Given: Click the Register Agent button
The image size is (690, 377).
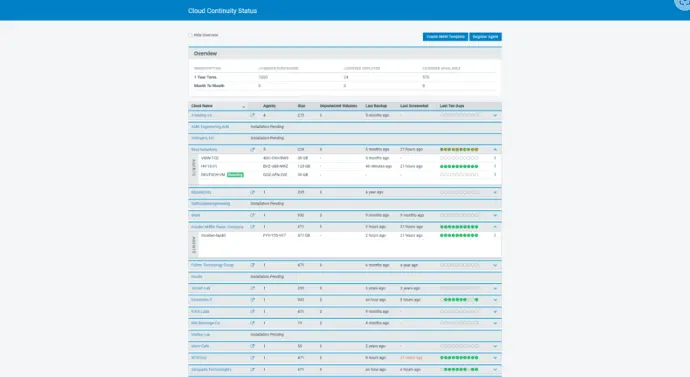Looking at the screenshot, I should coord(485,37).
